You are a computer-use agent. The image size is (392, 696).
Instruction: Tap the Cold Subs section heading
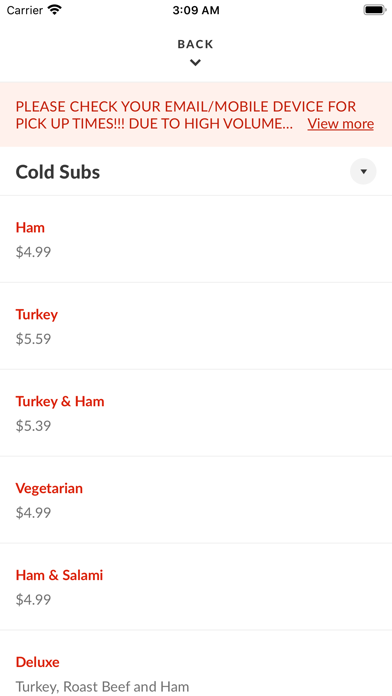pyautogui.click(x=58, y=172)
